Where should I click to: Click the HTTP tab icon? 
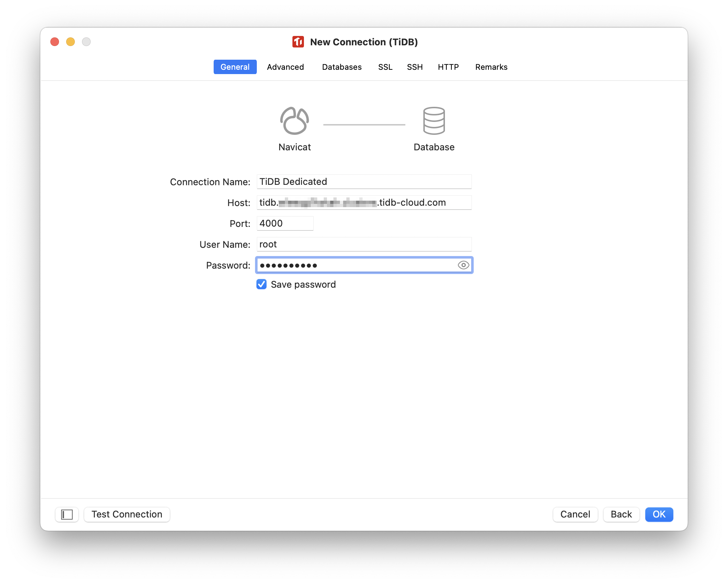[447, 67]
